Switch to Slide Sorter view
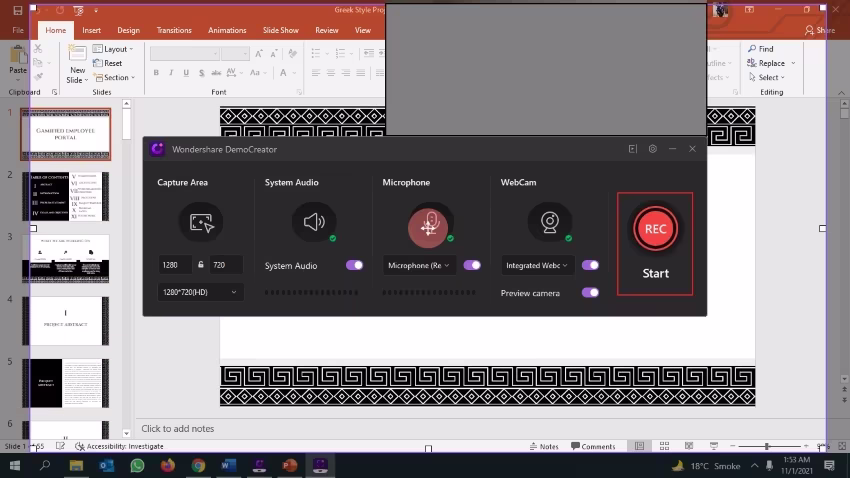Image resolution: width=850 pixels, height=478 pixels. click(664, 446)
